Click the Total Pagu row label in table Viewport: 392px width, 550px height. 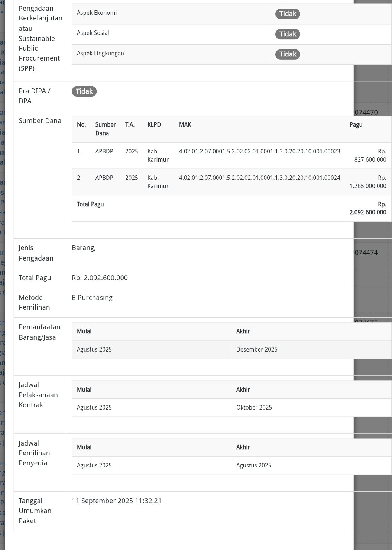[x=90, y=204]
